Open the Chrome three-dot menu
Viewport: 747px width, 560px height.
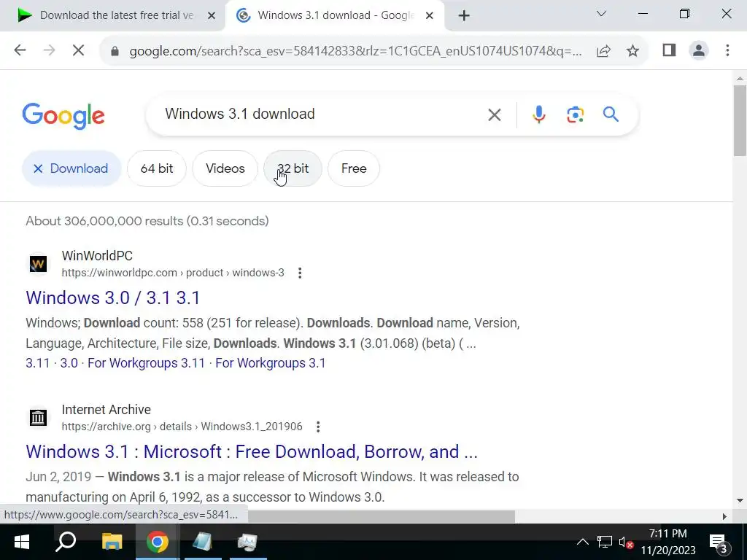click(727, 50)
